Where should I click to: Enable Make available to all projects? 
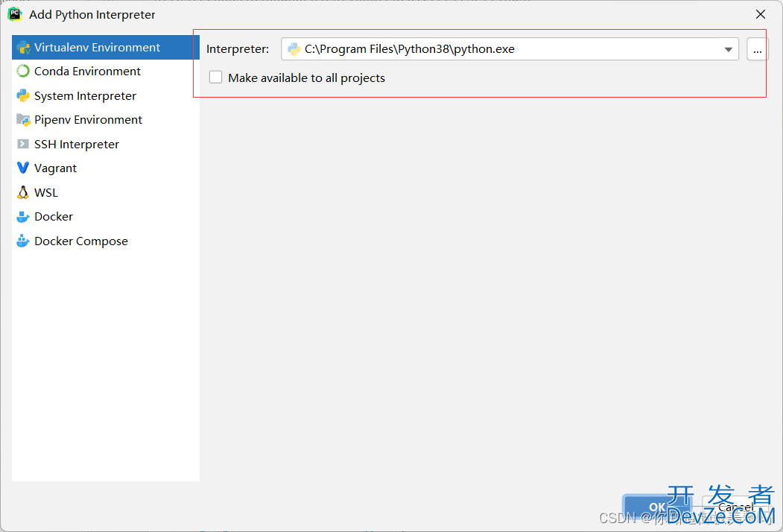click(216, 77)
